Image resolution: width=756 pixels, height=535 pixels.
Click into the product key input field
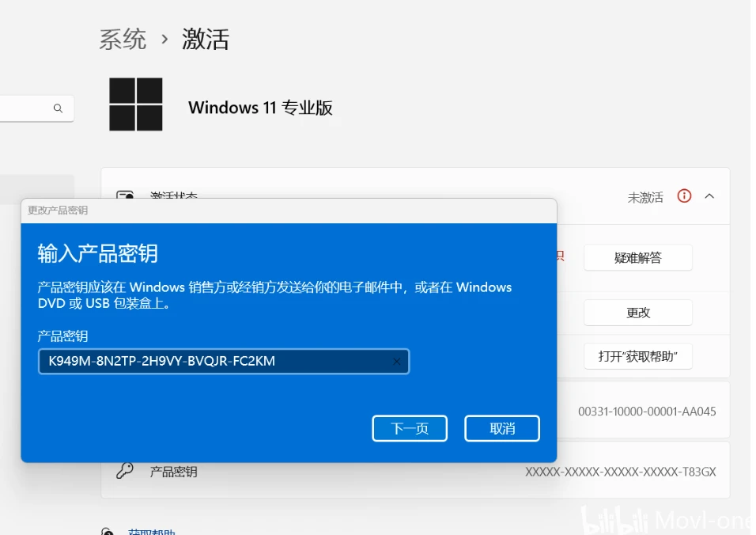point(224,362)
